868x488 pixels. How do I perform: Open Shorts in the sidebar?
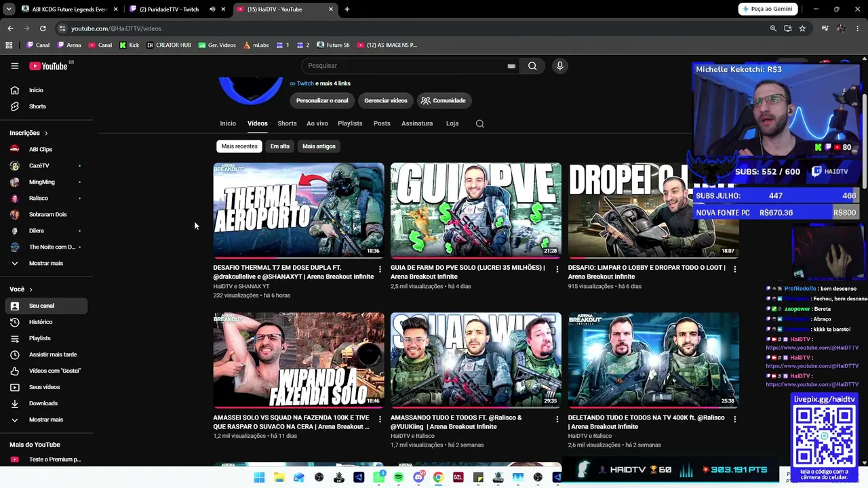pos(37,106)
